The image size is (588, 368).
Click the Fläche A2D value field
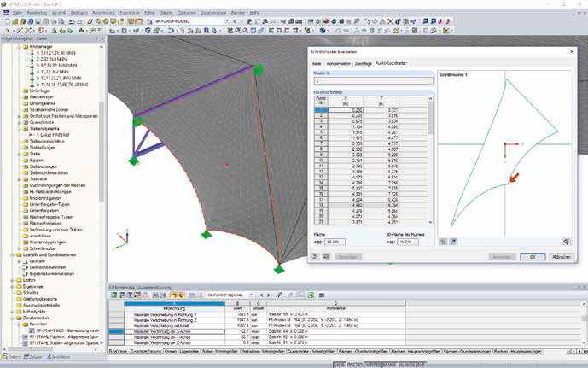click(335, 242)
